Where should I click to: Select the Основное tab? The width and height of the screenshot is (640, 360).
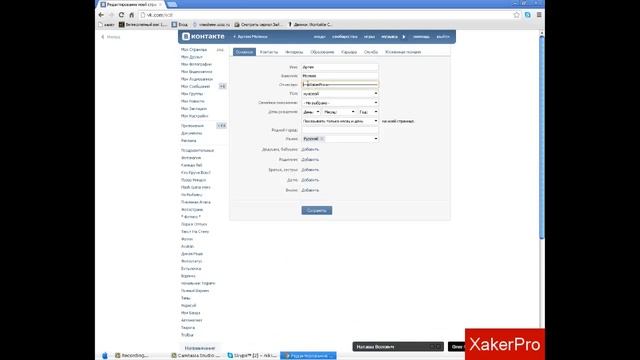(x=244, y=52)
